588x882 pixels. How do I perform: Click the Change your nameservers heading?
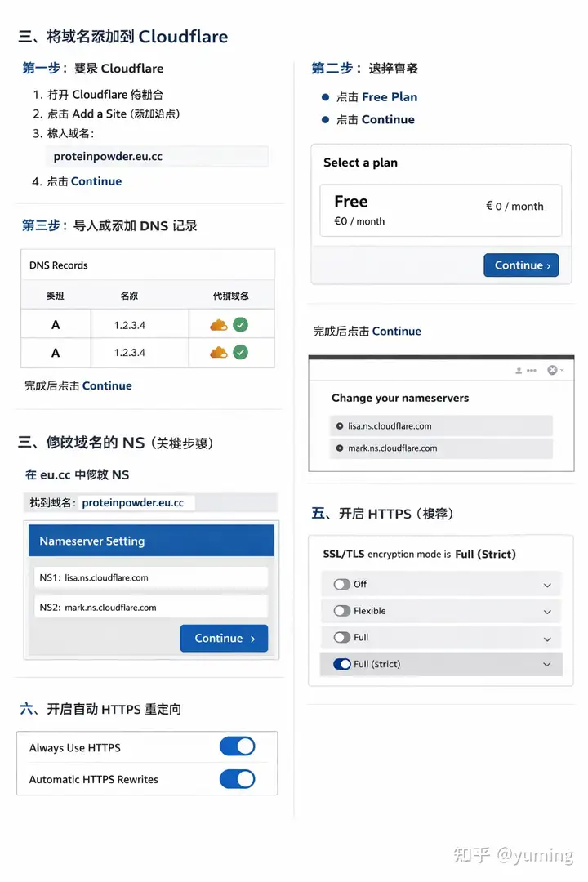pyautogui.click(x=400, y=398)
